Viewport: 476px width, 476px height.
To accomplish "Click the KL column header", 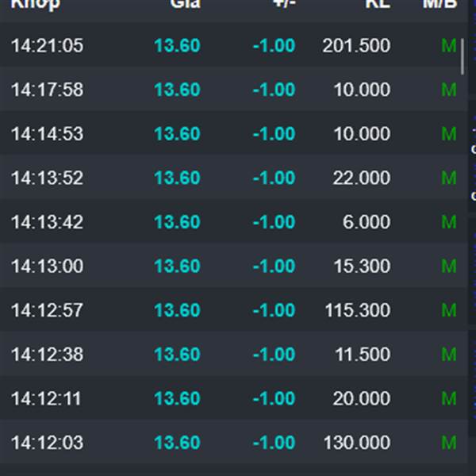I will tap(378, 4).
